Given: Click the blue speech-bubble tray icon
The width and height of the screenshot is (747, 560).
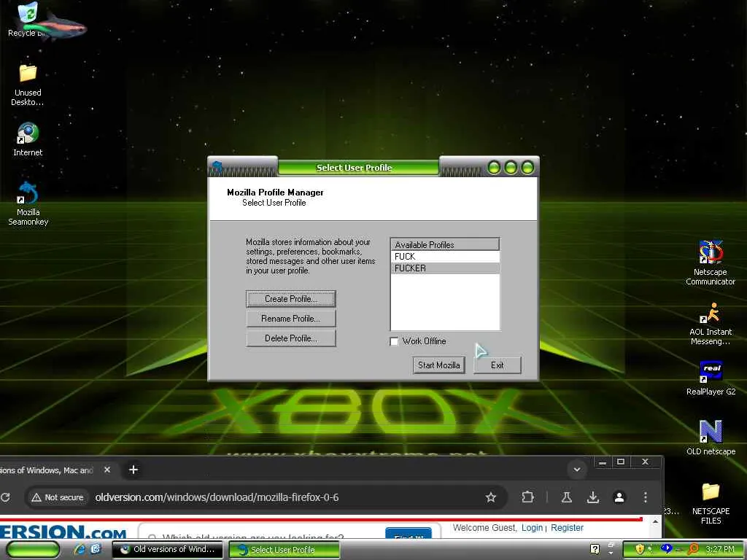Looking at the screenshot, I should click(666, 548).
